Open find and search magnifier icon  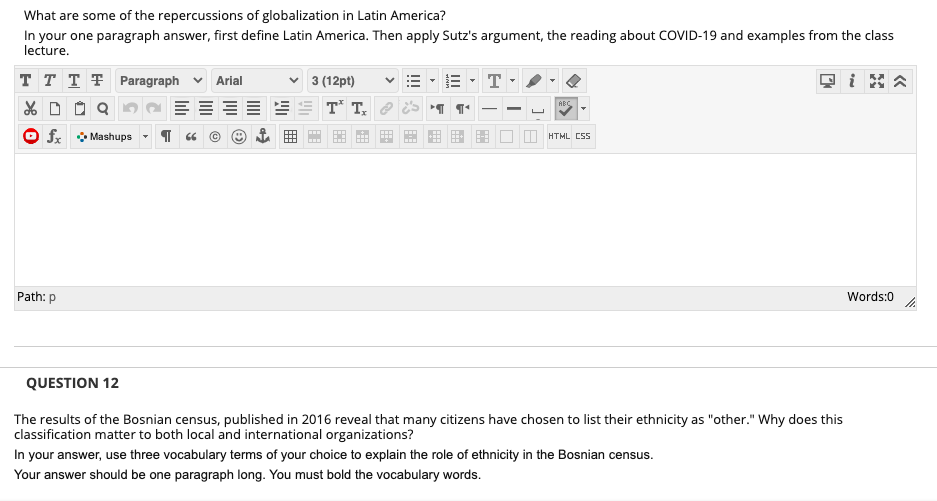[x=103, y=108]
